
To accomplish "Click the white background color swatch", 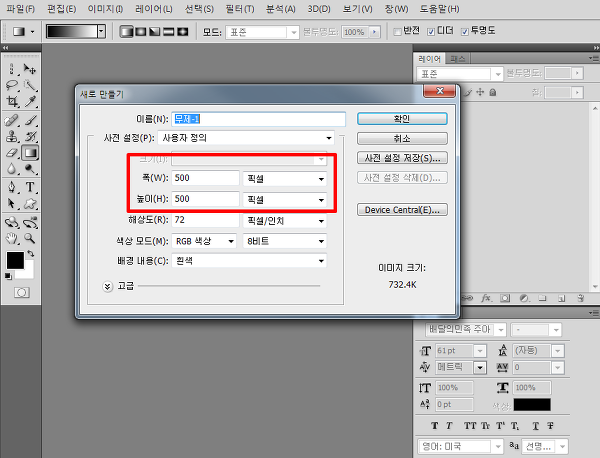I will [28, 272].
